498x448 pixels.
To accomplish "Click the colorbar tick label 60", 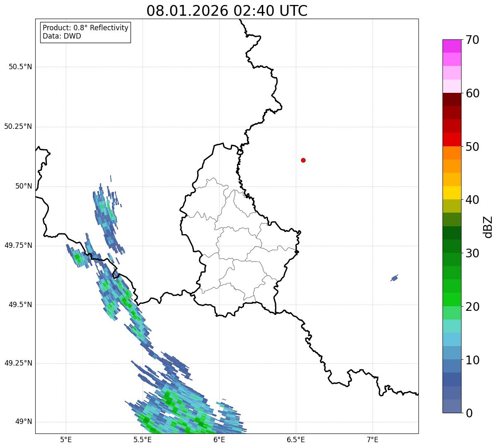I will 472,93.
